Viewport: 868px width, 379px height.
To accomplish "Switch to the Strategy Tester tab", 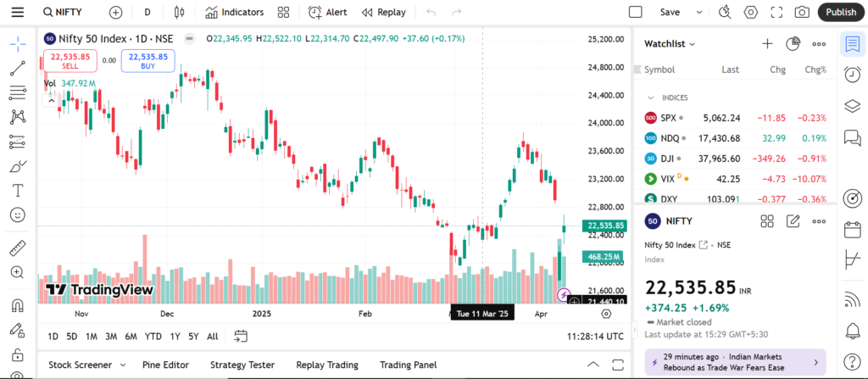I will click(x=242, y=365).
